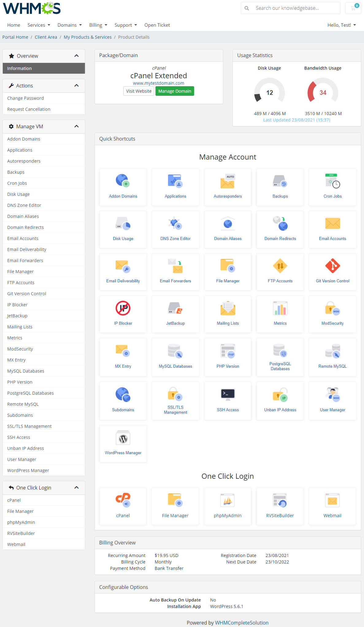Click the knowledgebase search magnifier icon

pyautogui.click(x=247, y=8)
